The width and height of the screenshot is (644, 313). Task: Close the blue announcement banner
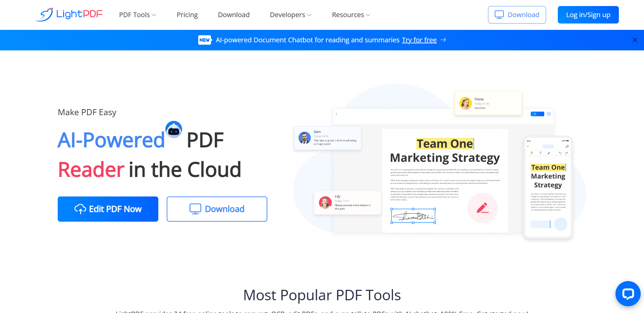click(x=635, y=40)
